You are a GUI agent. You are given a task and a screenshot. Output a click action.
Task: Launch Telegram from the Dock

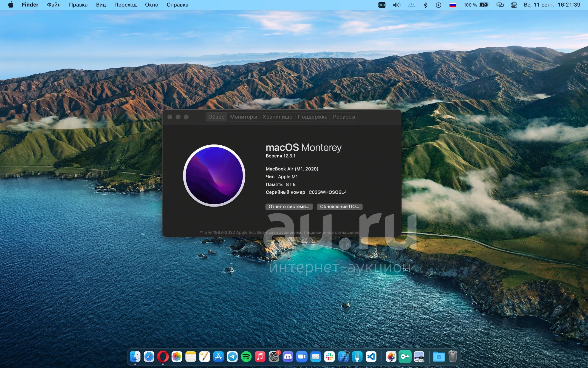pyautogui.click(x=232, y=357)
